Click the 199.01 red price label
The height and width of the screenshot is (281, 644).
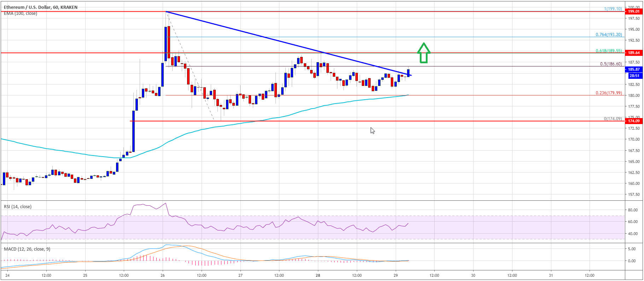(x=633, y=11)
